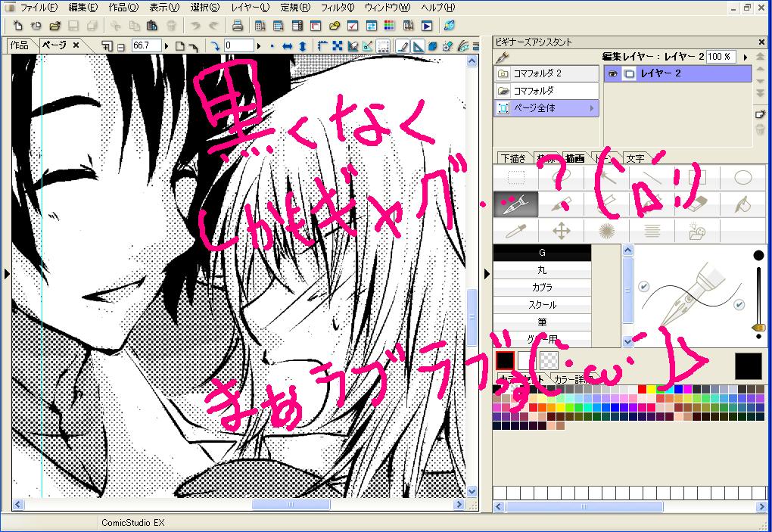Switch to the 下描き tab

(513, 158)
